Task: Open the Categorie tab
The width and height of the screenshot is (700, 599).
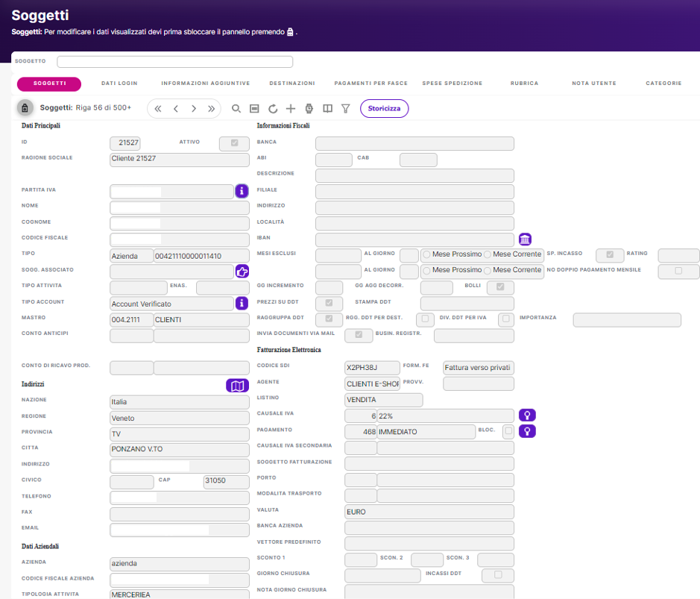Action: click(x=663, y=84)
